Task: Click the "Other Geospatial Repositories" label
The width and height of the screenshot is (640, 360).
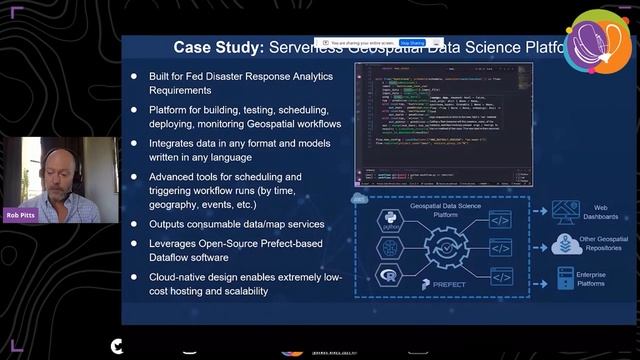Action: (604, 244)
